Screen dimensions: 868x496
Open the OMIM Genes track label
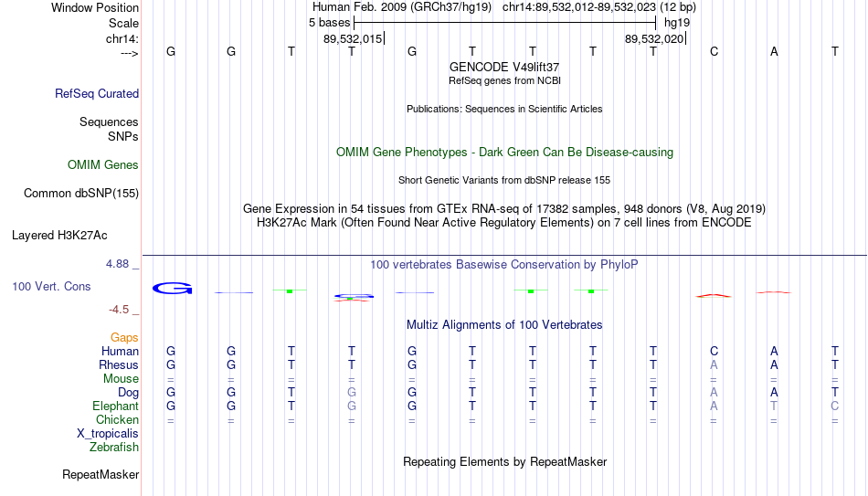[103, 165]
